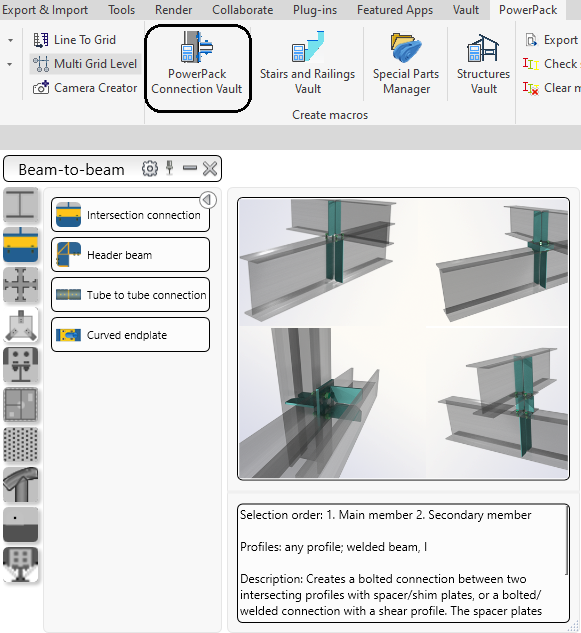The image size is (581, 633).
Task: Switch to the Export & Import tab
Action: [45, 10]
